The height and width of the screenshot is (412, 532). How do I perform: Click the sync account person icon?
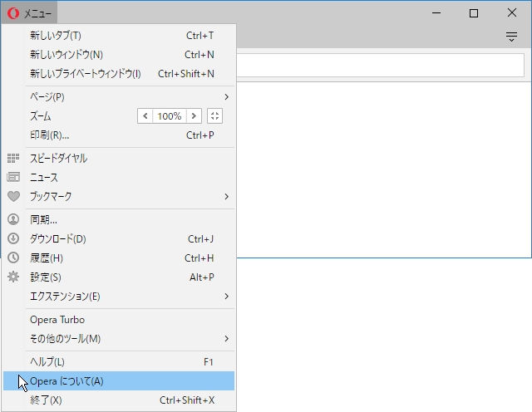13,219
